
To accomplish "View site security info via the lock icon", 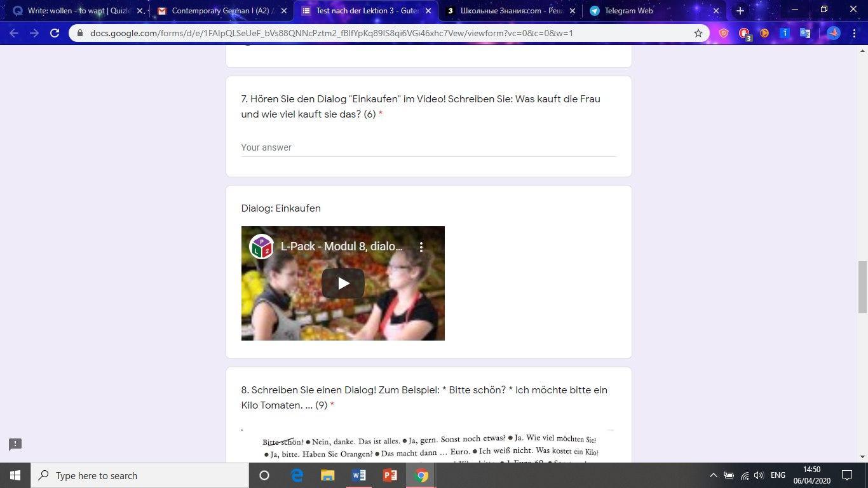I will pyautogui.click(x=80, y=33).
